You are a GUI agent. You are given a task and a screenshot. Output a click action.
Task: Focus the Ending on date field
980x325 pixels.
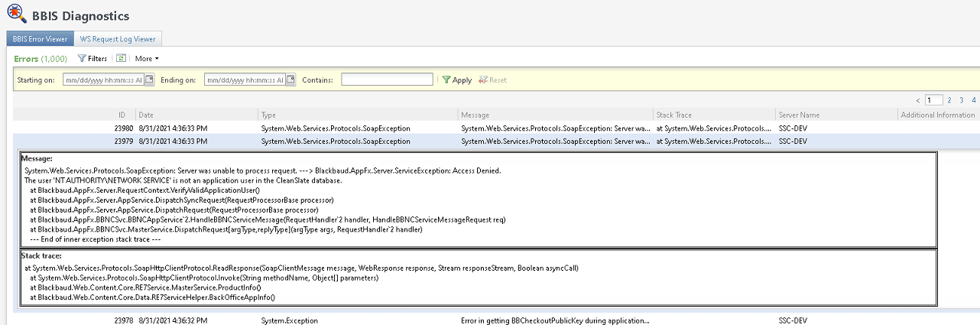coord(245,80)
